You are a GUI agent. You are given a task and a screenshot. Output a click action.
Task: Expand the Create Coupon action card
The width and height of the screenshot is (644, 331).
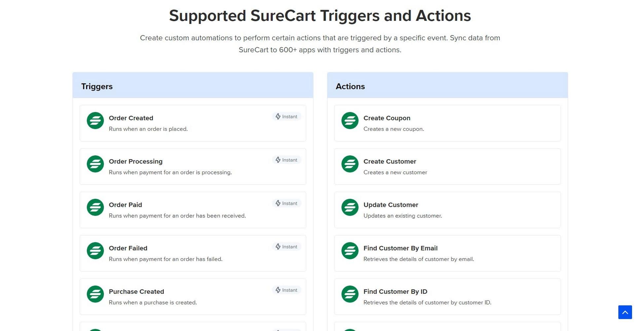(447, 123)
